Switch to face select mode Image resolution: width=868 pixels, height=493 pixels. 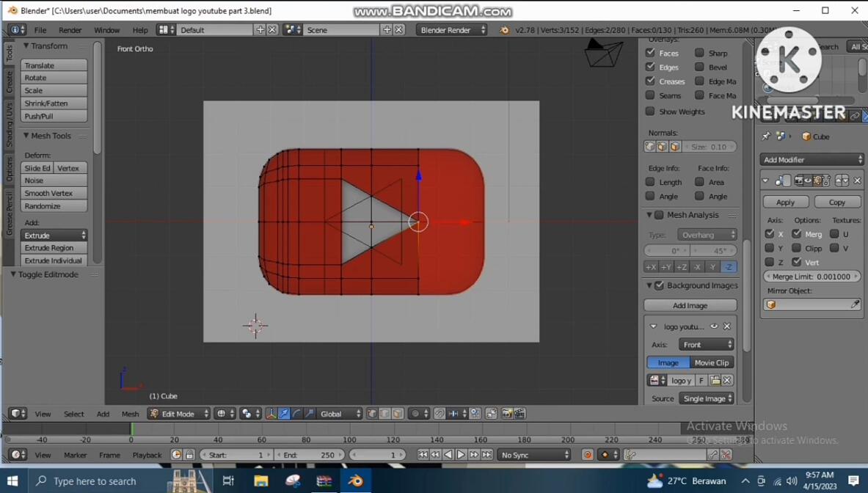398,413
